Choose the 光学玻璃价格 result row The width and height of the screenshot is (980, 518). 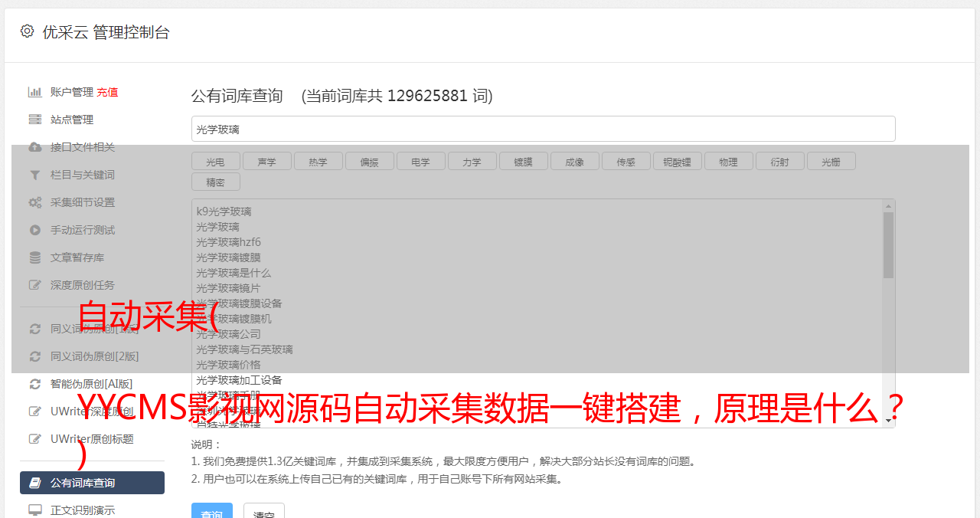tap(228, 365)
